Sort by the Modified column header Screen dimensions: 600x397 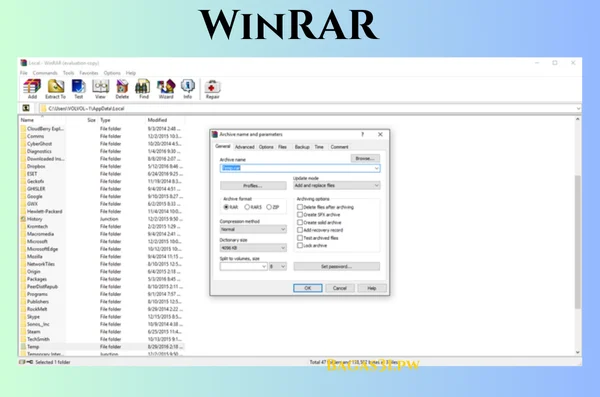[x=157, y=120]
